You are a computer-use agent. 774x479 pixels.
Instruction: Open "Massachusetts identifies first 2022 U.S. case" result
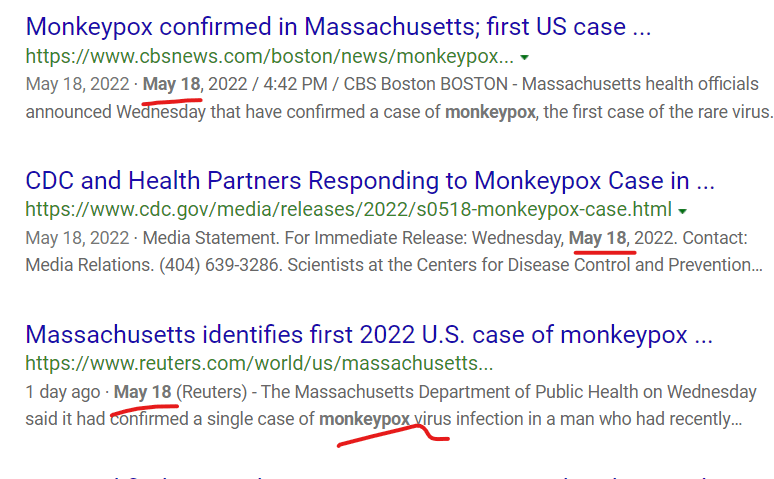(368, 334)
